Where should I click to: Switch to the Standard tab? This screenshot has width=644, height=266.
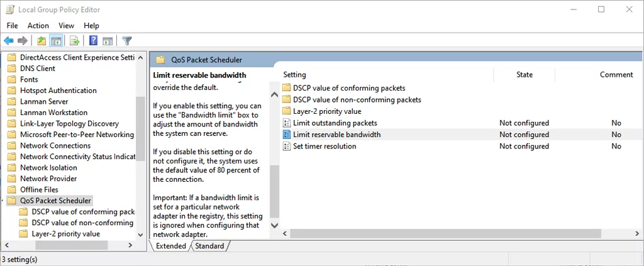coord(209,246)
